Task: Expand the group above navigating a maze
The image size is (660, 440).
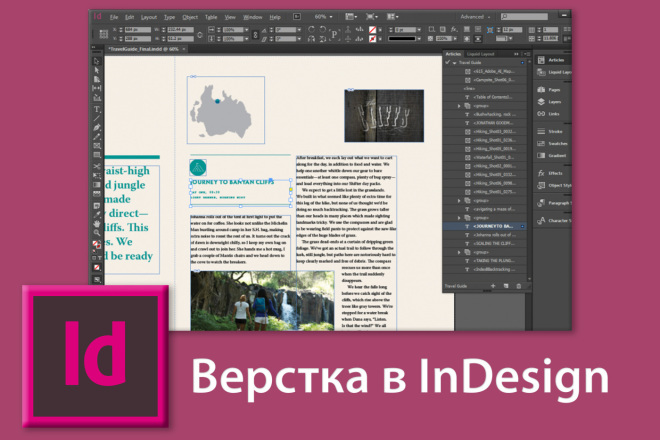Action: [x=459, y=201]
